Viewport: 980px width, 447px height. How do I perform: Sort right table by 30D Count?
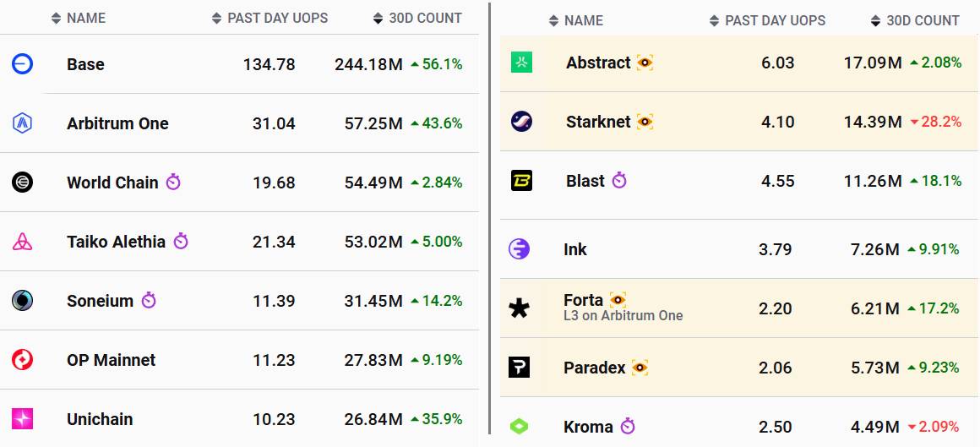tap(923, 20)
